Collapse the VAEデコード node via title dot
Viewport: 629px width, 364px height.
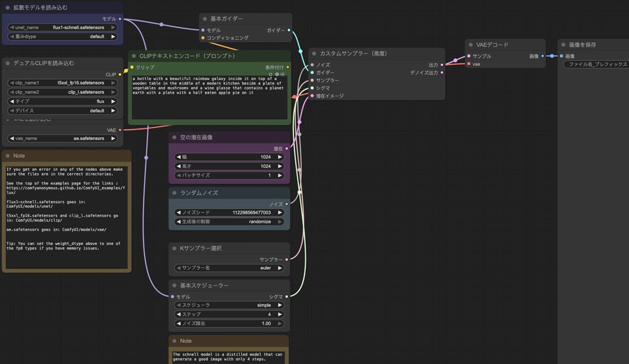471,45
